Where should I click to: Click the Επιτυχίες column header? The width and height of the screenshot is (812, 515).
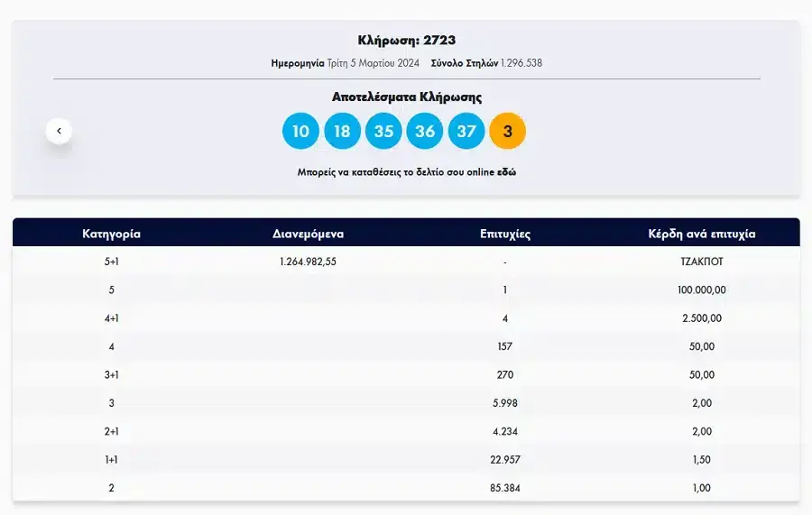click(505, 234)
